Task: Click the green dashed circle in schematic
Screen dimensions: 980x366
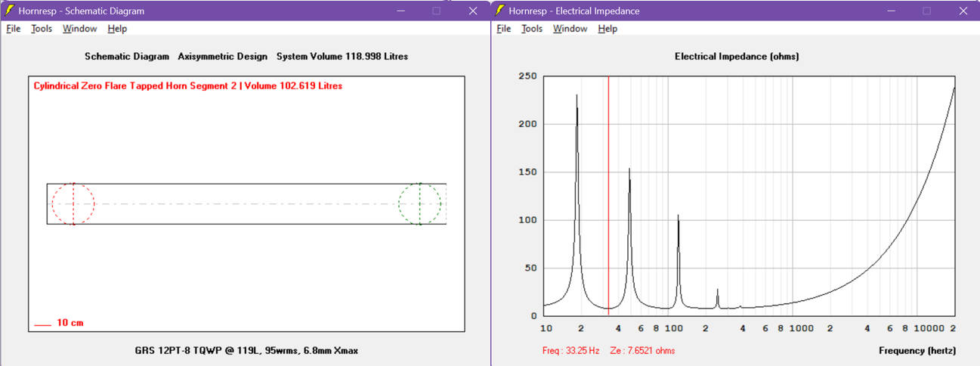Action: (x=420, y=203)
